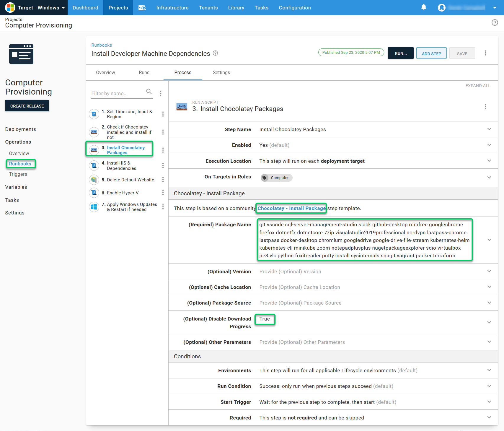
Task: Click the Filter by name input field
Action: [x=118, y=93]
